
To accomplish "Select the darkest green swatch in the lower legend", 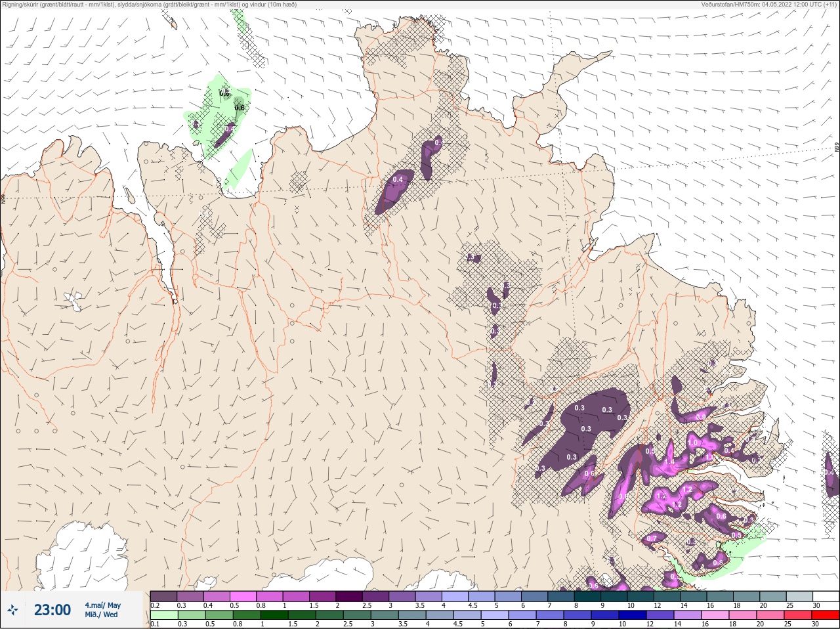I will [274, 615].
